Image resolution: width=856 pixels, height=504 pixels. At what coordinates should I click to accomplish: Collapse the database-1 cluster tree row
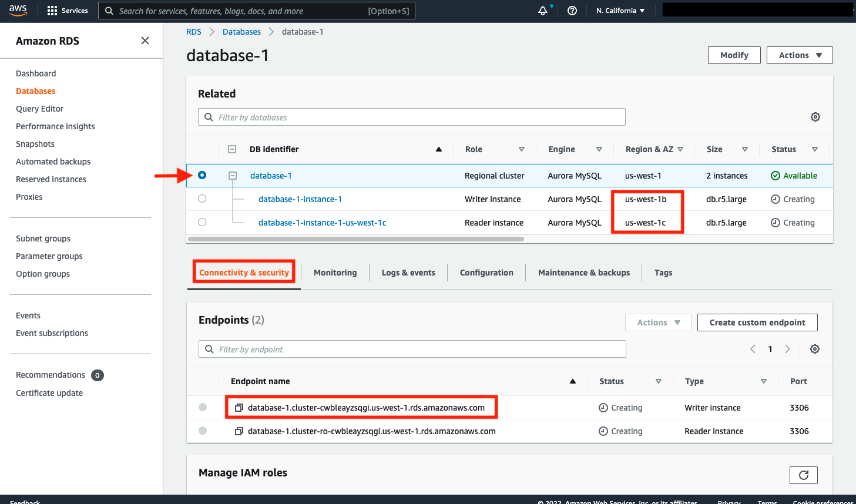(233, 176)
